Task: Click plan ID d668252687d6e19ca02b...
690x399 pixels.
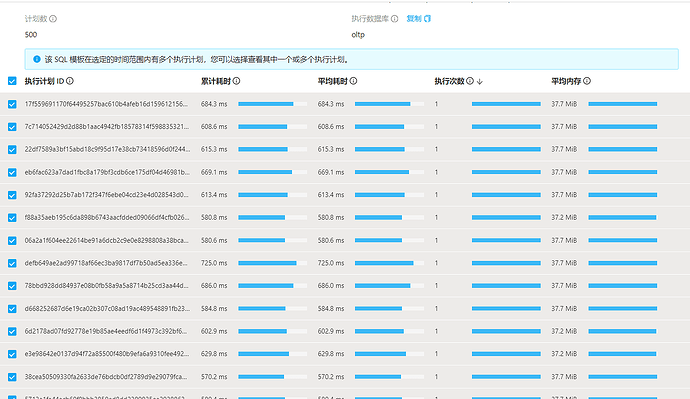Action: coord(107,309)
